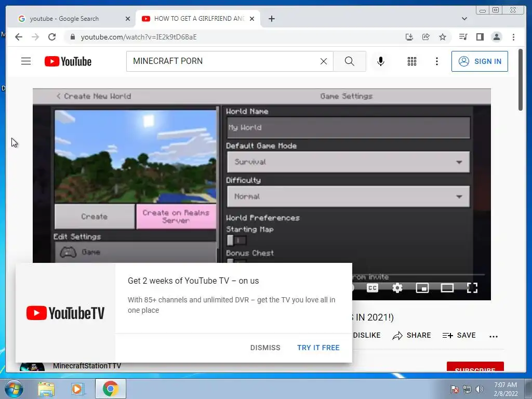Reload the current page

pos(52,37)
